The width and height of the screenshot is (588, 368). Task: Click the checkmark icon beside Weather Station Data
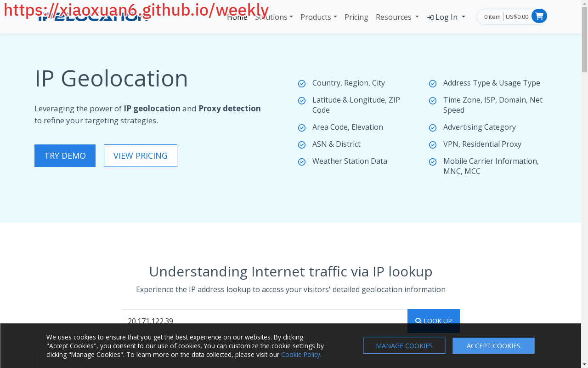pyautogui.click(x=302, y=162)
